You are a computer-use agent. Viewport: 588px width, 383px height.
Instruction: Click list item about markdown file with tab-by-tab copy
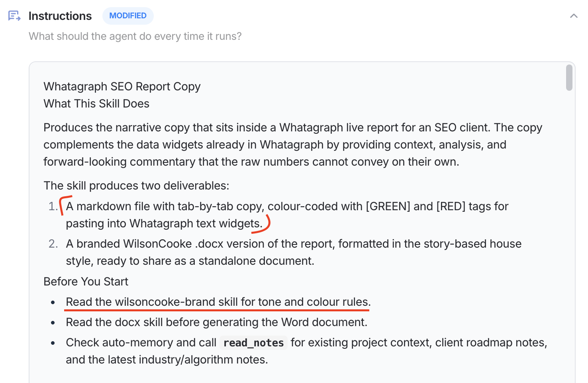287,215
